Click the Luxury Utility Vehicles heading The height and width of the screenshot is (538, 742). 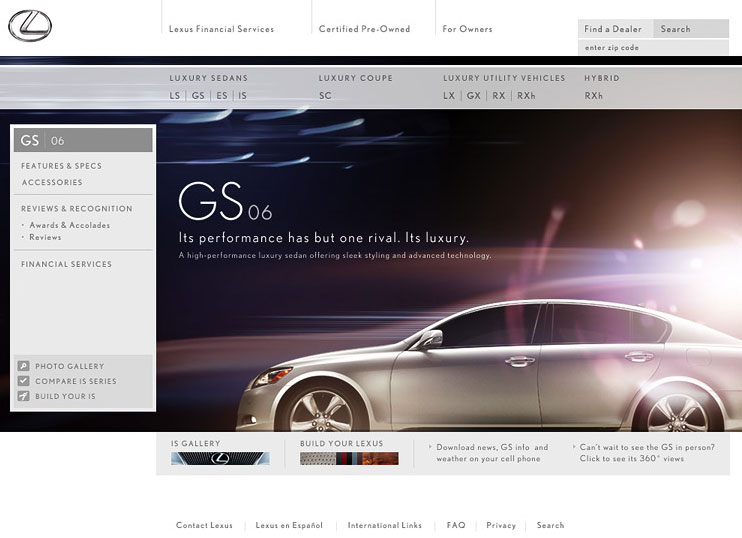pos(504,78)
